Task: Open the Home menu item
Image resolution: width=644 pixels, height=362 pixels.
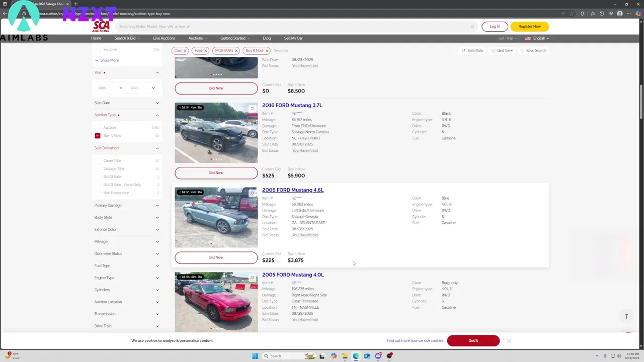Action: (96, 38)
